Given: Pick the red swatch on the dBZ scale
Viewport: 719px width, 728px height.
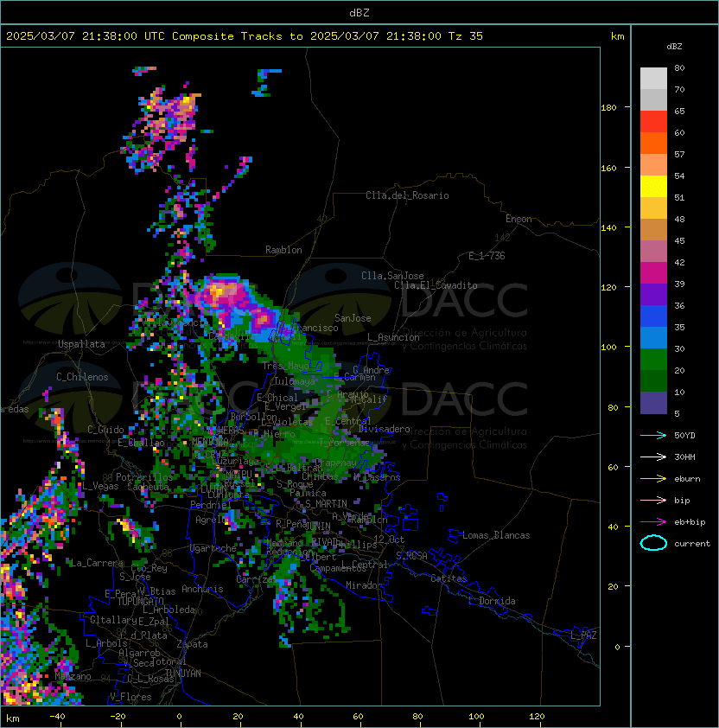Looking at the screenshot, I should [653, 122].
